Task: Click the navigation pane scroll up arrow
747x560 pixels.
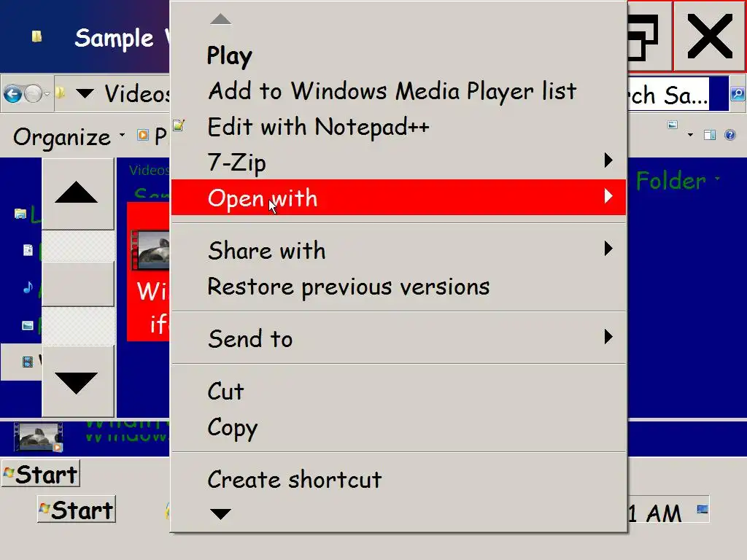Action: (x=77, y=193)
